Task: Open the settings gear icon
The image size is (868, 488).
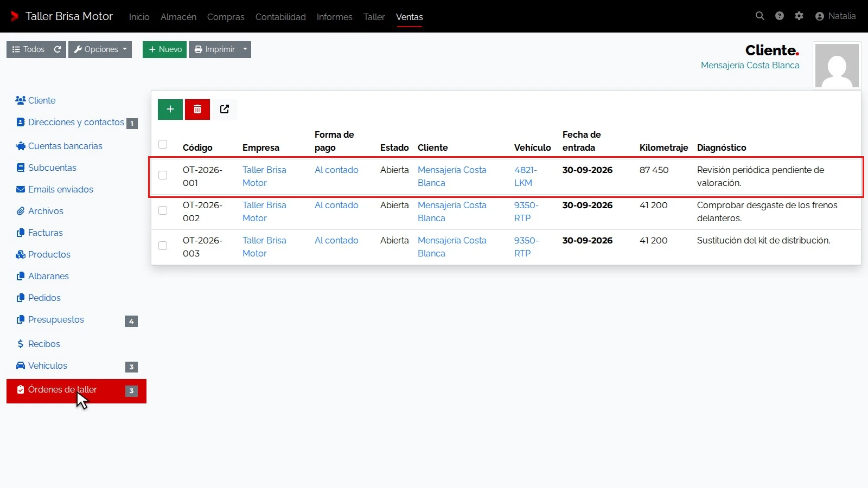Action: coord(799,16)
